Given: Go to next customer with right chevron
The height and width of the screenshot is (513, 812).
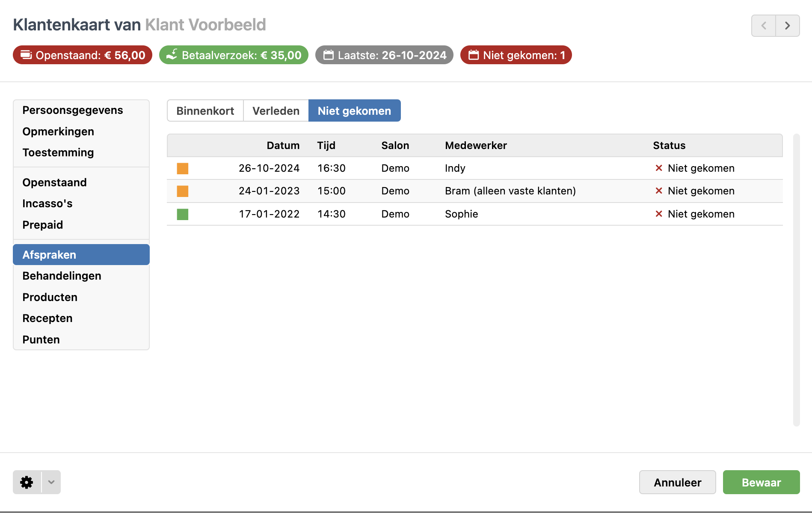Looking at the screenshot, I should click(x=788, y=26).
